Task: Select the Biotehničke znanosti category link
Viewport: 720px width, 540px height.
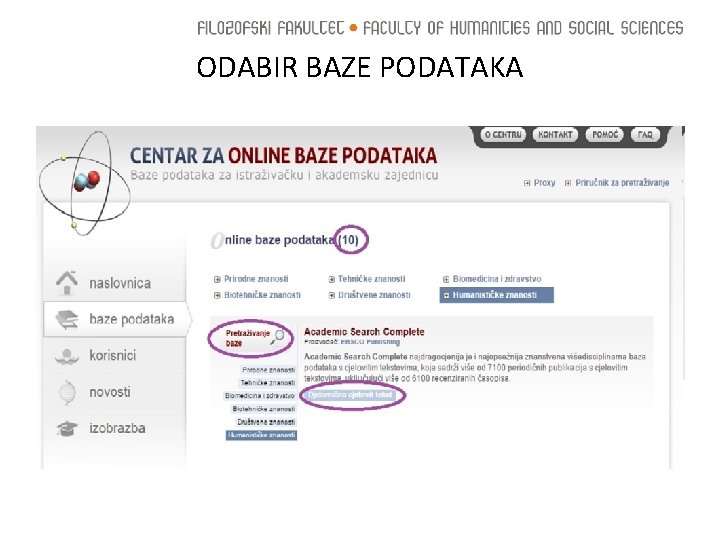Action: (x=262, y=295)
